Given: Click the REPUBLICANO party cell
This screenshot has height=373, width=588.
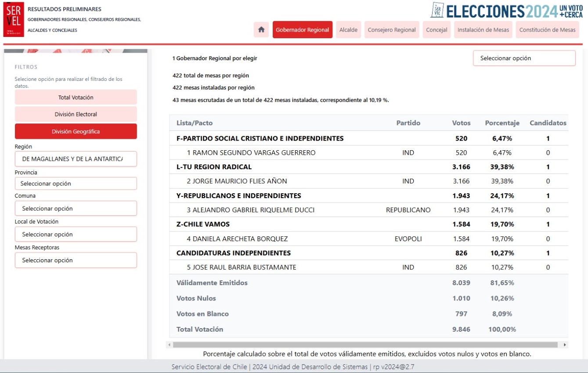Looking at the screenshot, I should coord(408,210).
